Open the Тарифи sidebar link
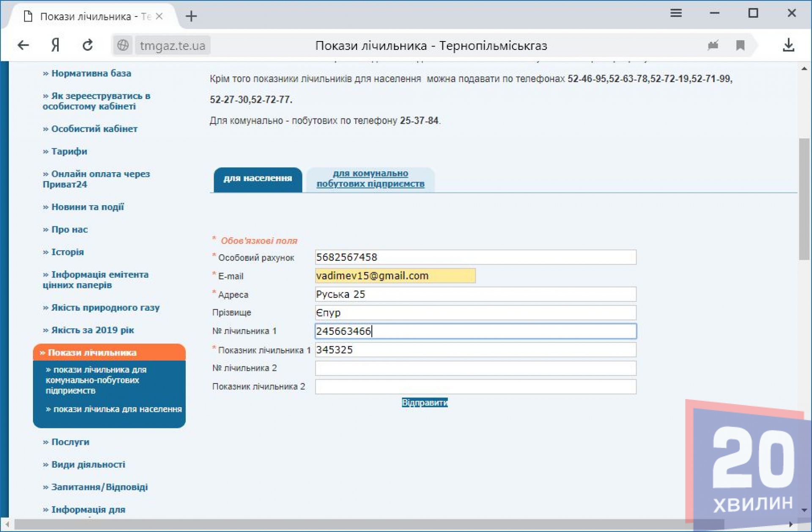 click(69, 152)
